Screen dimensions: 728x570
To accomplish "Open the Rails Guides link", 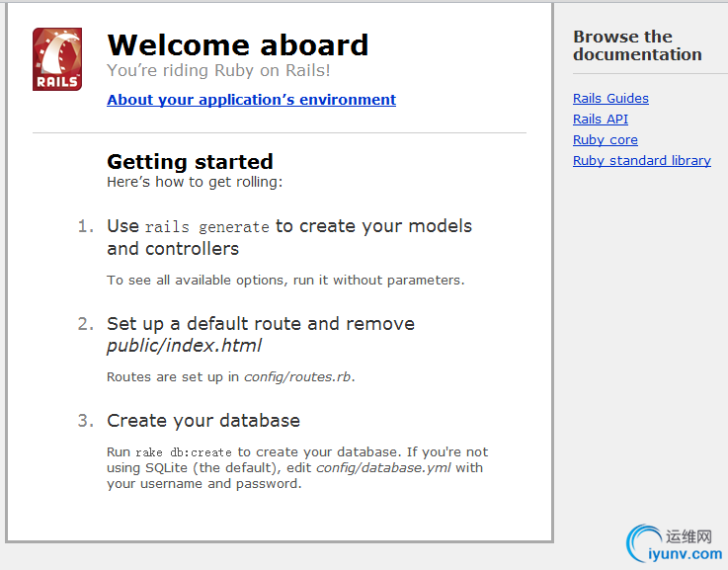I will coord(610,99).
